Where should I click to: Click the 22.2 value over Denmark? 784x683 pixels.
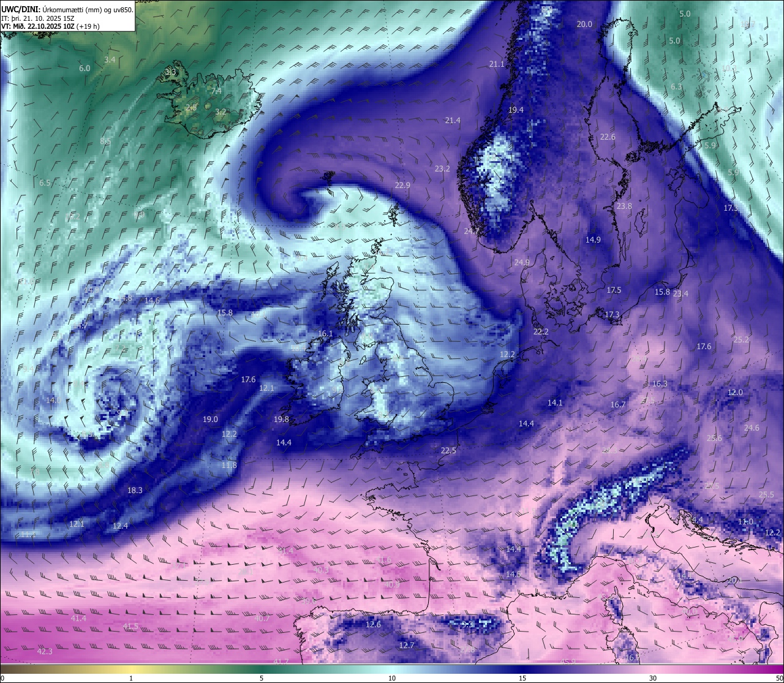coord(541,332)
